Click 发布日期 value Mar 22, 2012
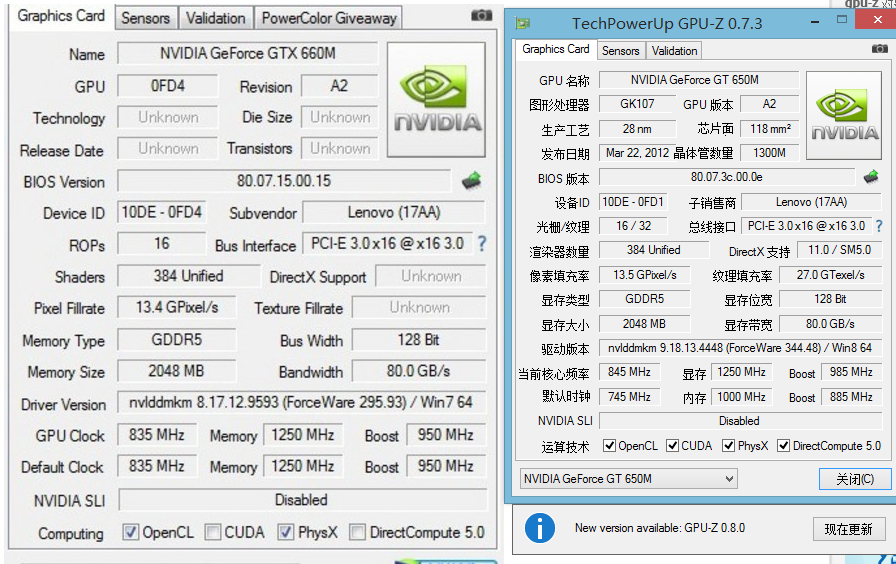896x564 pixels. (x=637, y=153)
